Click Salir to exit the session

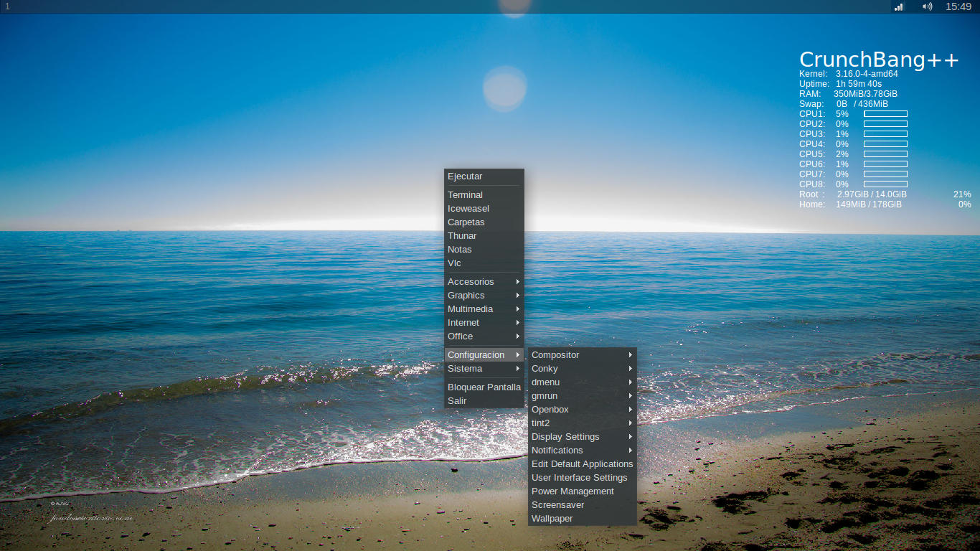[x=457, y=400]
